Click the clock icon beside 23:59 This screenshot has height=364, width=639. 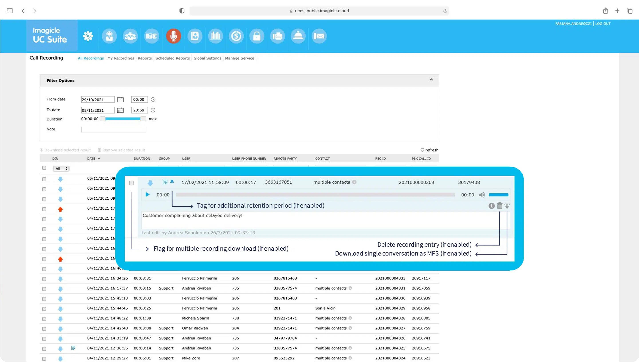coord(153,110)
